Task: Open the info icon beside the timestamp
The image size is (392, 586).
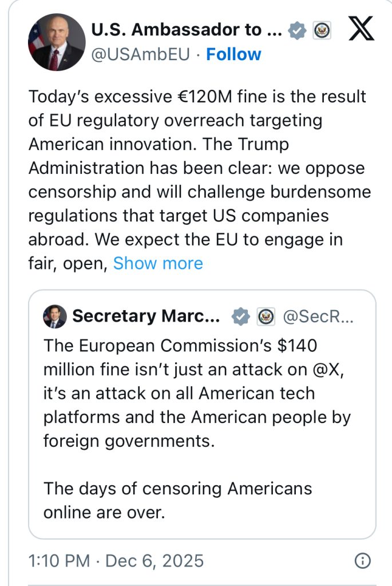Action: click(362, 561)
